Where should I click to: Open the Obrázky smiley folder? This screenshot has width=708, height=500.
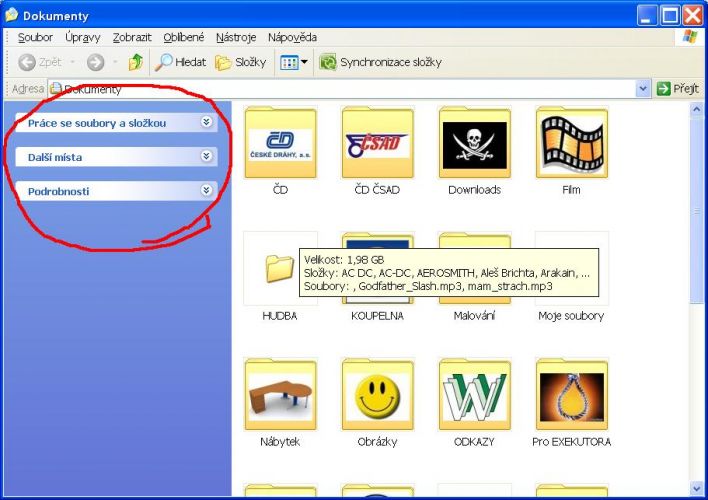point(377,394)
